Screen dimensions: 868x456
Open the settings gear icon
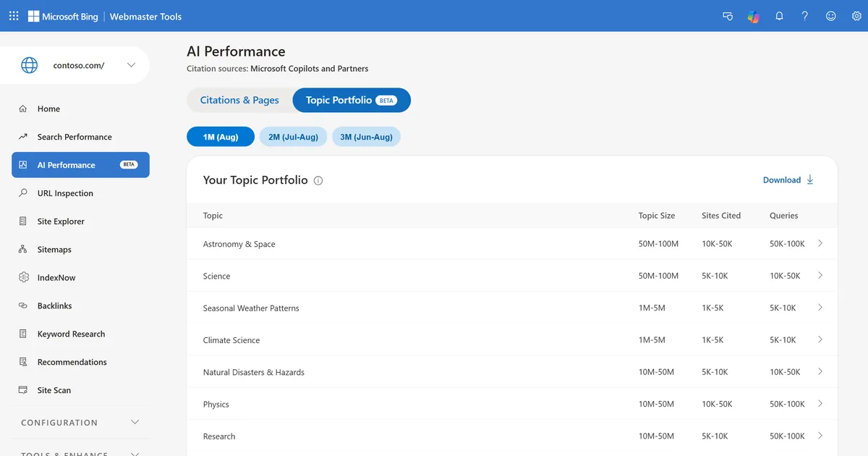(x=856, y=16)
